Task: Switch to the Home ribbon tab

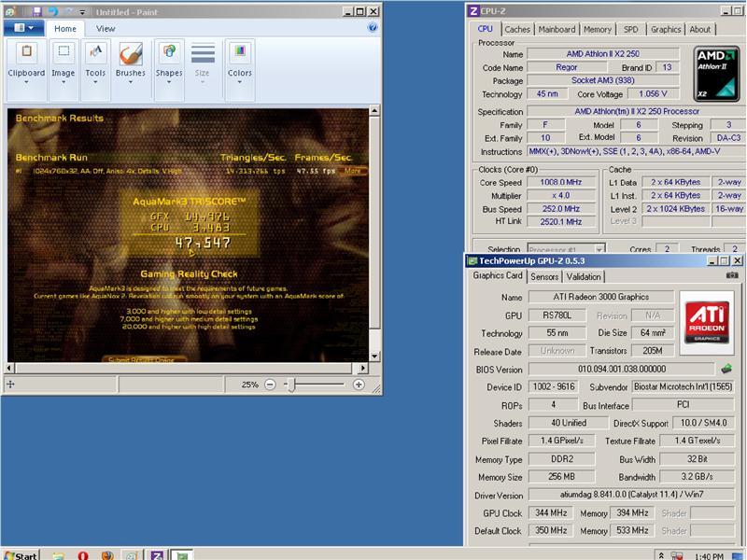Action: pos(64,29)
